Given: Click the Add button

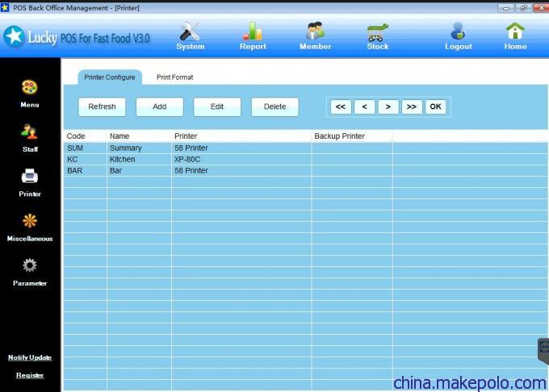Looking at the screenshot, I should (x=160, y=106).
